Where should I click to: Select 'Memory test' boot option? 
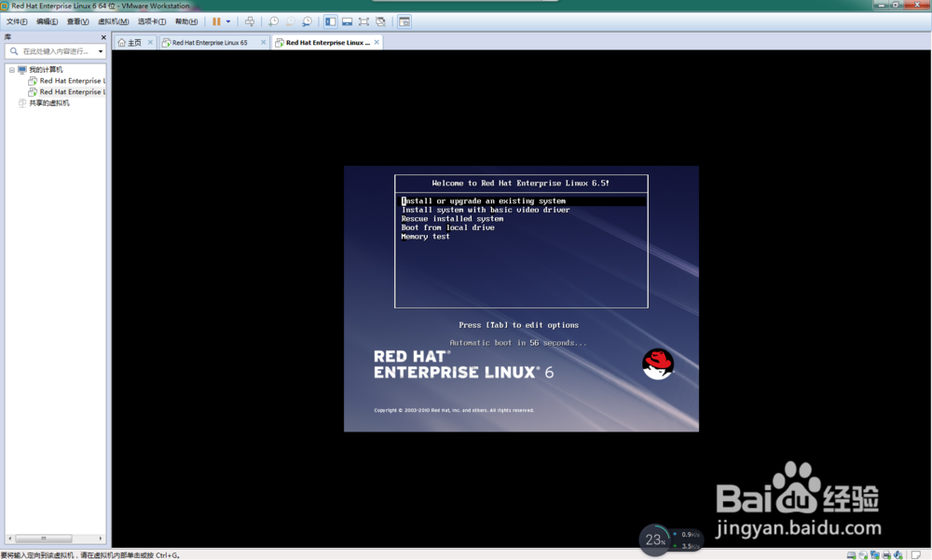(x=425, y=237)
